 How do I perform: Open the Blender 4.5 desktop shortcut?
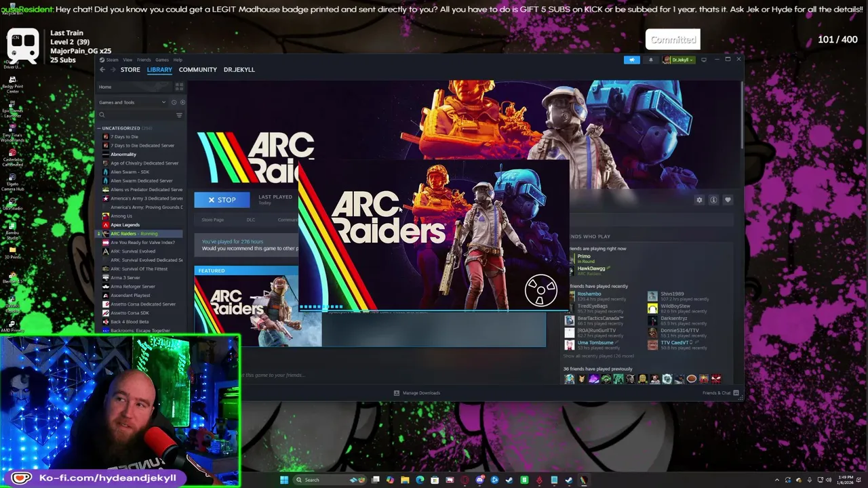[12, 277]
